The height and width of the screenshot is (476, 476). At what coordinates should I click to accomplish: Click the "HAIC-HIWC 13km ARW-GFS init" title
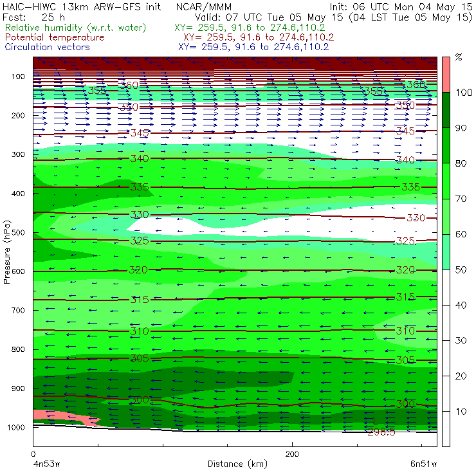tap(82, 6)
